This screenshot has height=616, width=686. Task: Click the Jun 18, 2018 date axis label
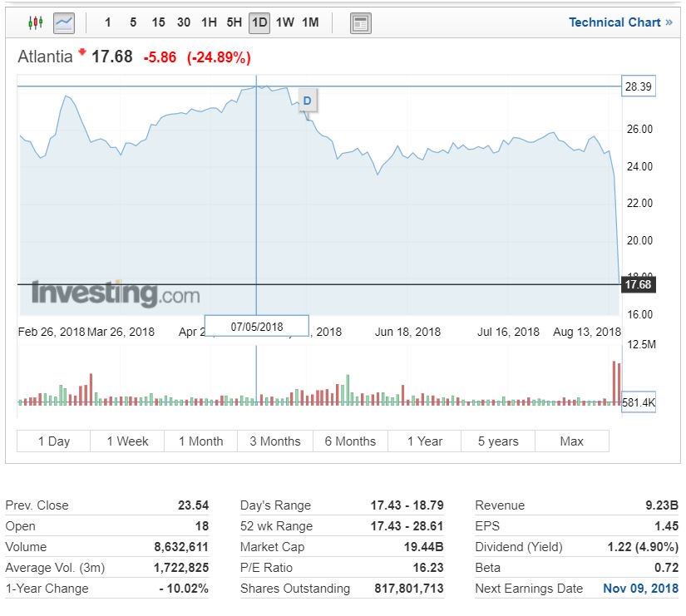407,332
